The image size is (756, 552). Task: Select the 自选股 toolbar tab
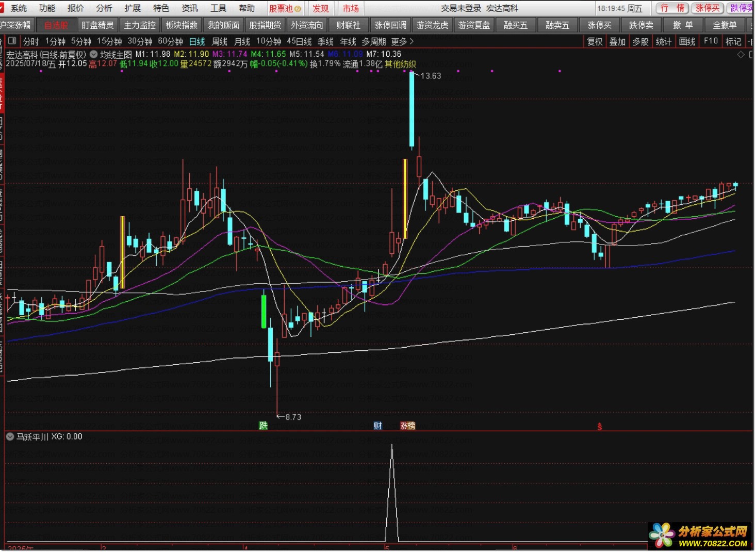tap(56, 25)
